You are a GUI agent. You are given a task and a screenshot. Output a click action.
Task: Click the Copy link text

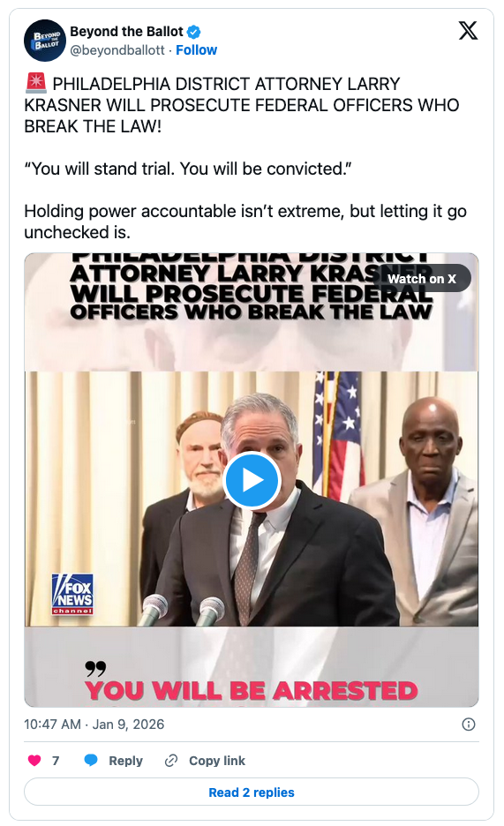(x=217, y=761)
